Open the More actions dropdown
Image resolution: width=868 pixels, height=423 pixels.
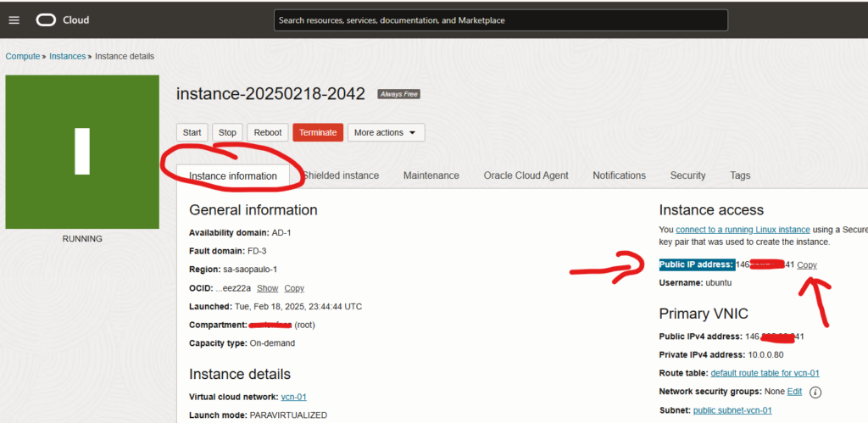coord(386,132)
